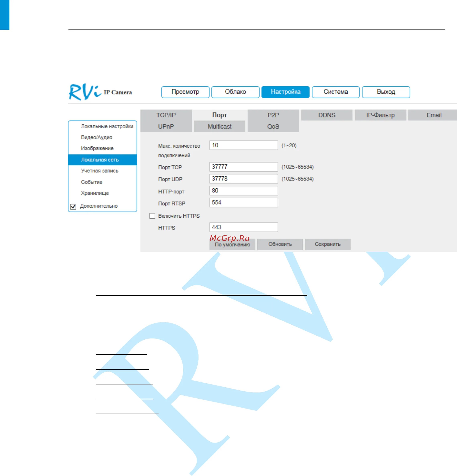Screen dimensions: 457x476
Task: Open the UPnP tab
Action: pos(166,126)
